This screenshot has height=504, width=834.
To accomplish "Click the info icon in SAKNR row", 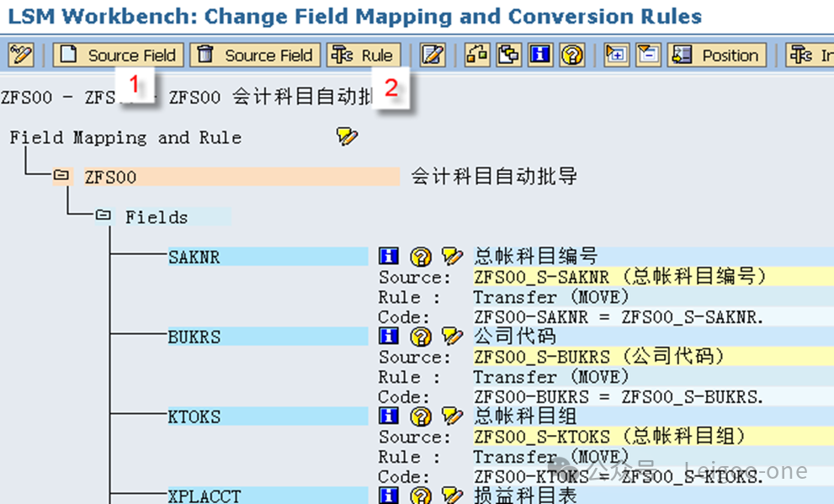I will (388, 257).
